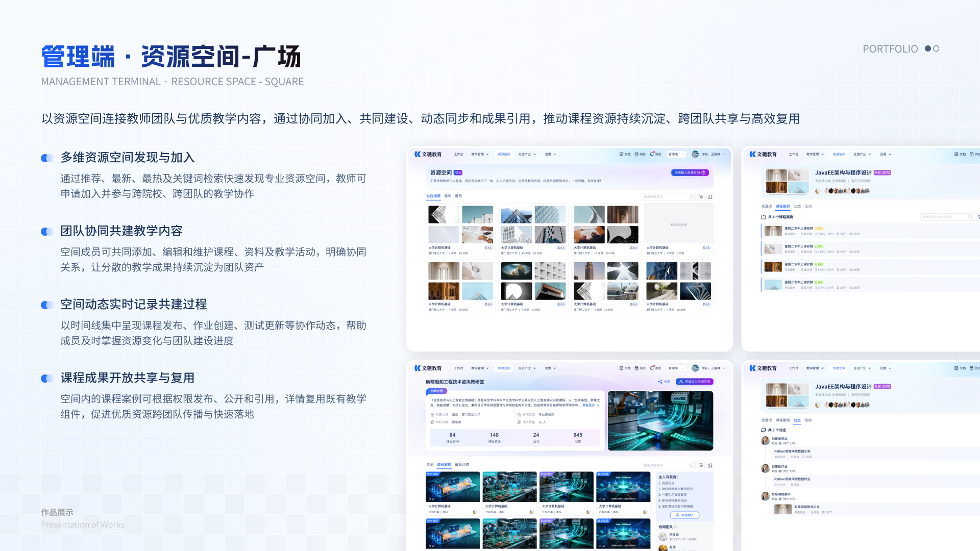This screenshot has width=980, height=551.
Task: Expand 走进产业 menu in the resource square window
Action: (527, 154)
